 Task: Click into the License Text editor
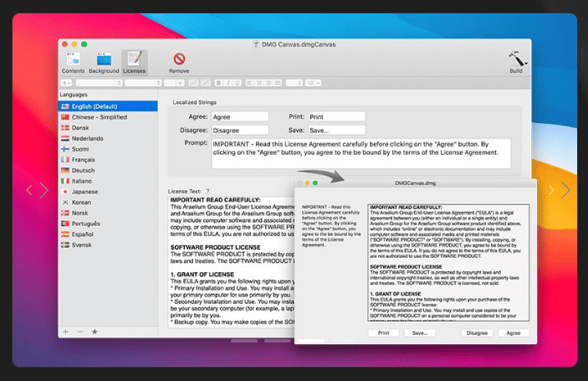pos(232,261)
